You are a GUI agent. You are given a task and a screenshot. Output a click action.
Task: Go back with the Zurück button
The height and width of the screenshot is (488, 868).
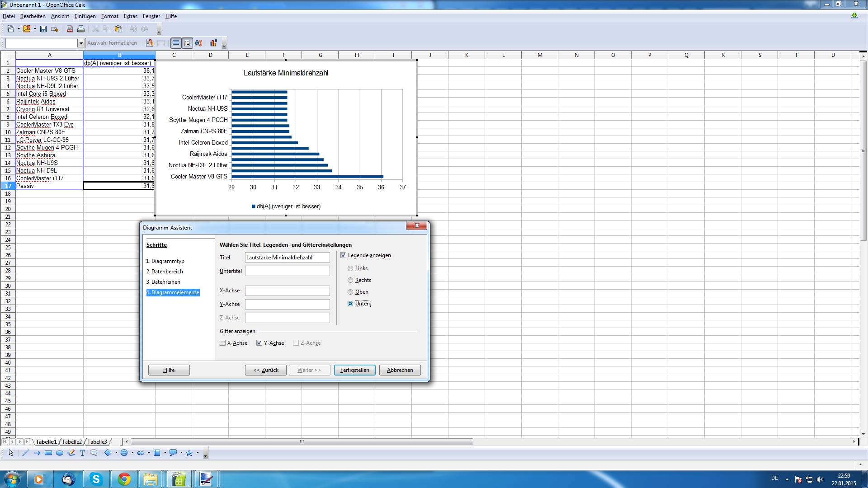click(x=266, y=370)
